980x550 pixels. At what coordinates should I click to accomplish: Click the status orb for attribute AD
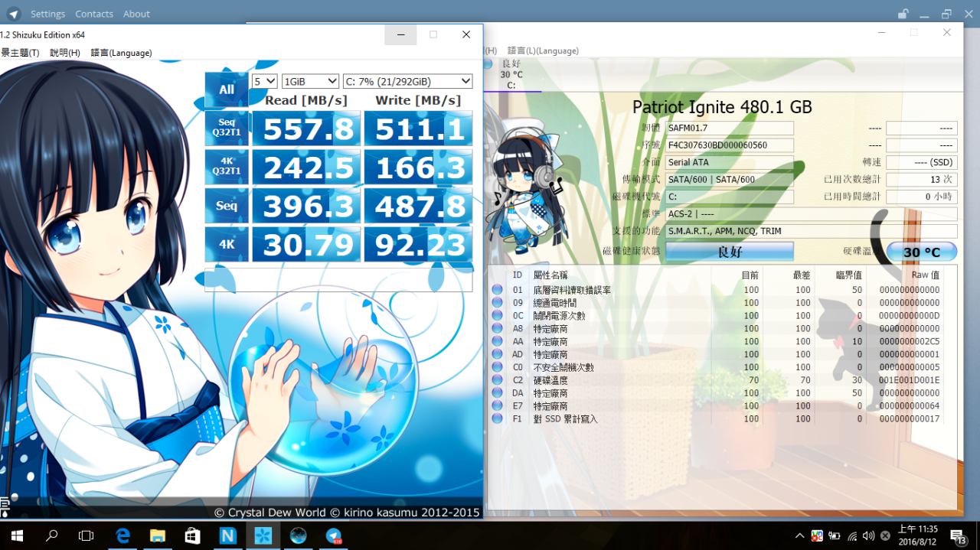(497, 354)
